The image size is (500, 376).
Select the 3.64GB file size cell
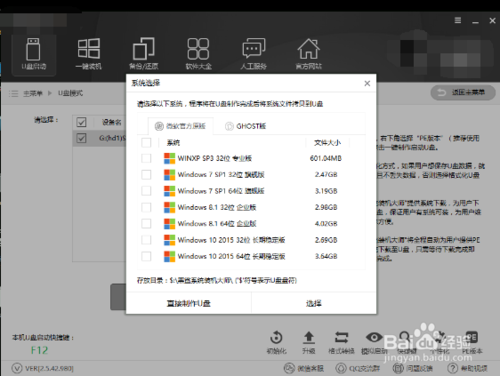pos(326,256)
